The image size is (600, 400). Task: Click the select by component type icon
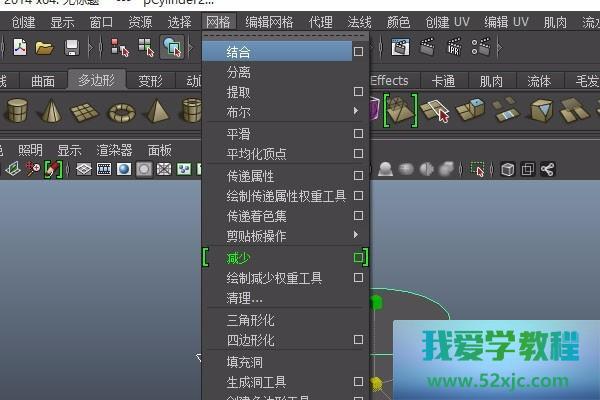(172, 46)
